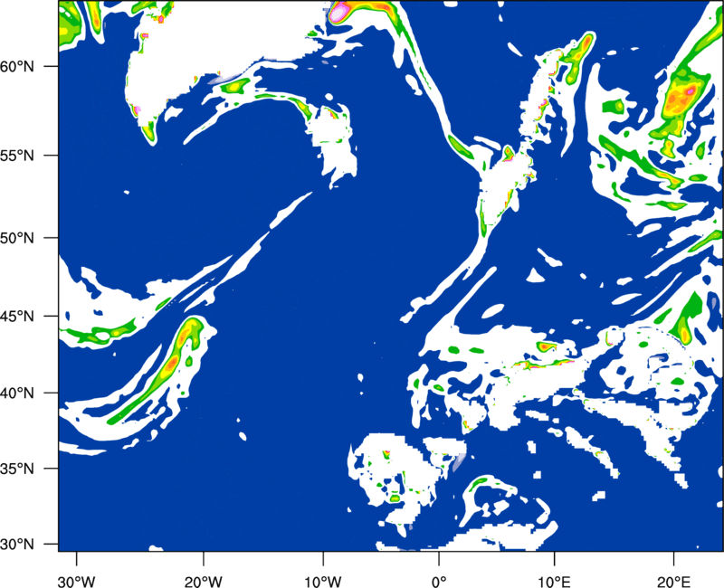Click the 20°E longitude label
Image resolution: width=724 pixels, height=588 pixels.
pos(673,582)
